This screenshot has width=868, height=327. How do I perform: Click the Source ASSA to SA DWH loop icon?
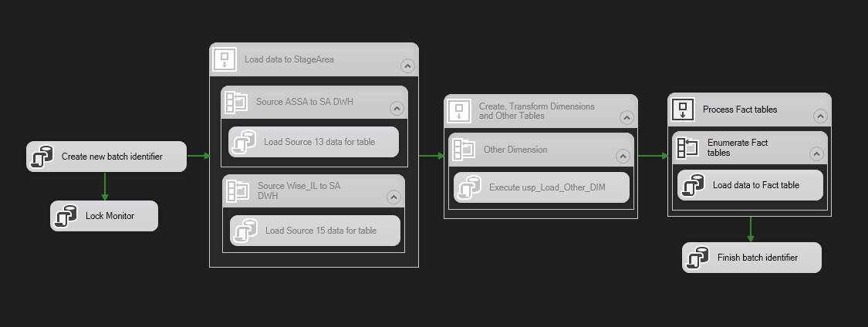click(x=235, y=102)
